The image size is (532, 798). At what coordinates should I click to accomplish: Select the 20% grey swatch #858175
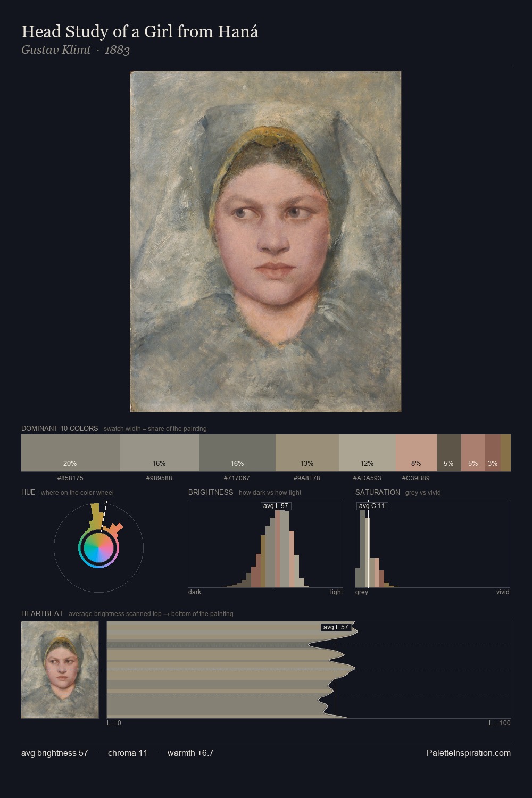[70, 453]
